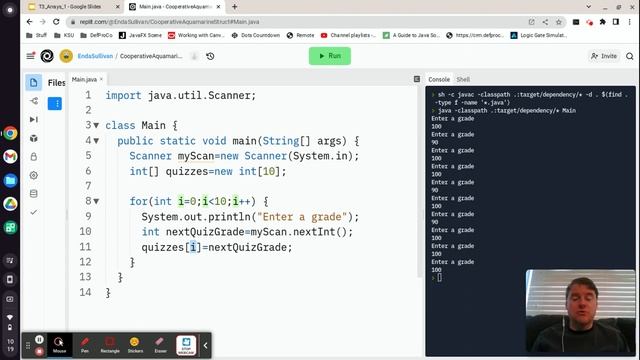This screenshot has width=640, height=360.
Task: Click the webcam video thumbnail
Action: [x=580, y=311]
